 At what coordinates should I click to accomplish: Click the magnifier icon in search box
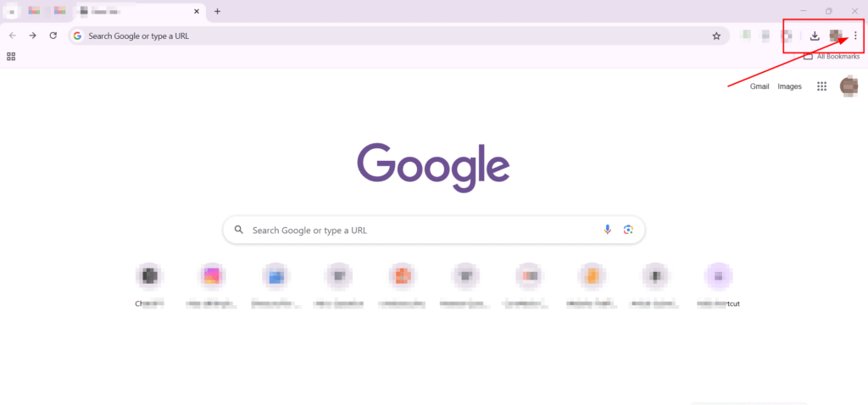pyautogui.click(x=238, y=230)
